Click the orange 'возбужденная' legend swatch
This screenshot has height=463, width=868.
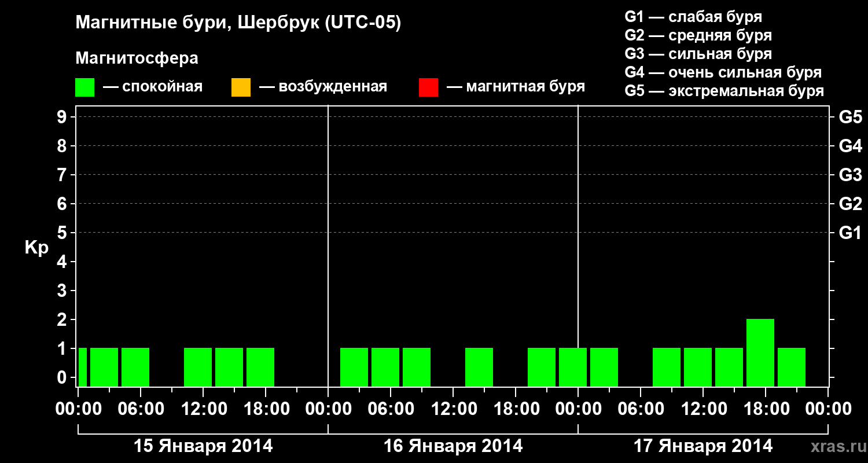(241, 87)
